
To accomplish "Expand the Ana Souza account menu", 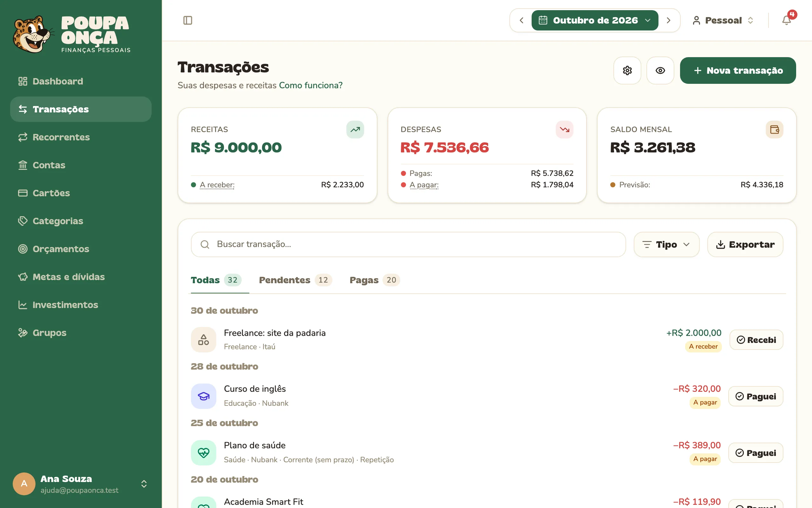I will (81, 484).
